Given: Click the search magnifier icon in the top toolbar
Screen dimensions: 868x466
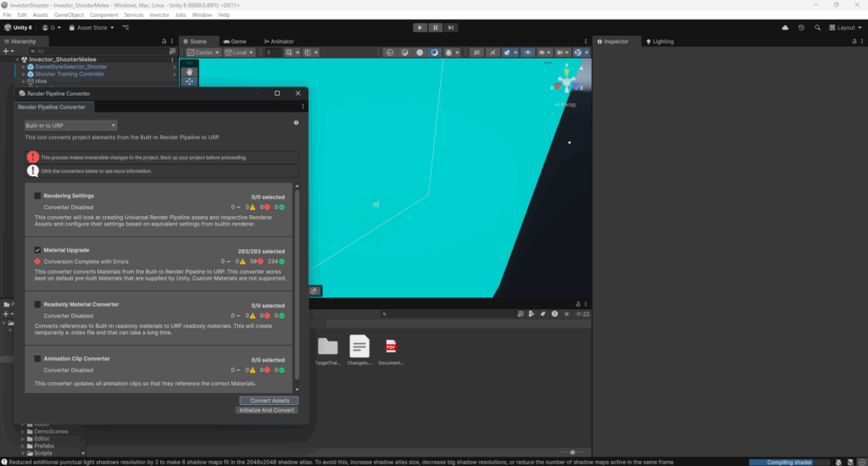Looking at the screenshot, I should pyautogui.click(x=818, y=27).
